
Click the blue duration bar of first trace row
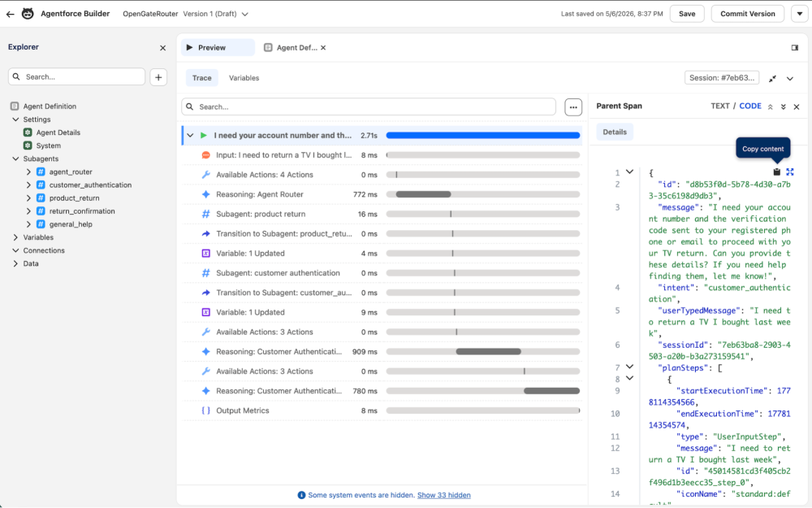point(482,135)
